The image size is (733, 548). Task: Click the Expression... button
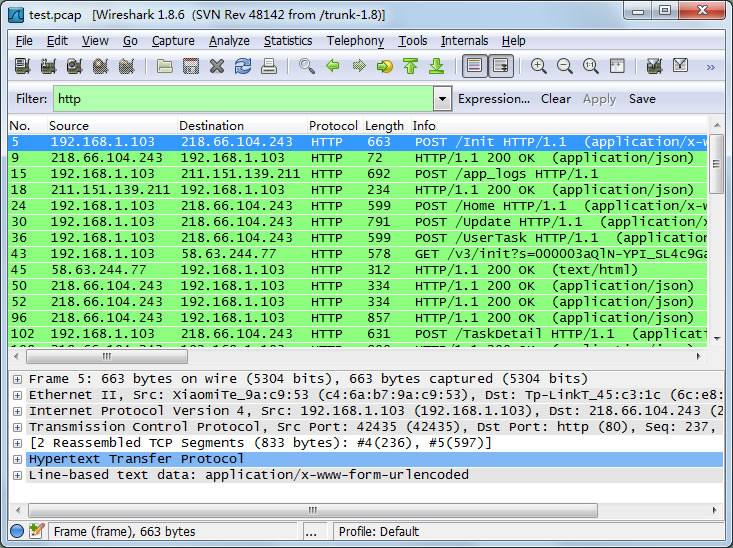tap(494, 99)
